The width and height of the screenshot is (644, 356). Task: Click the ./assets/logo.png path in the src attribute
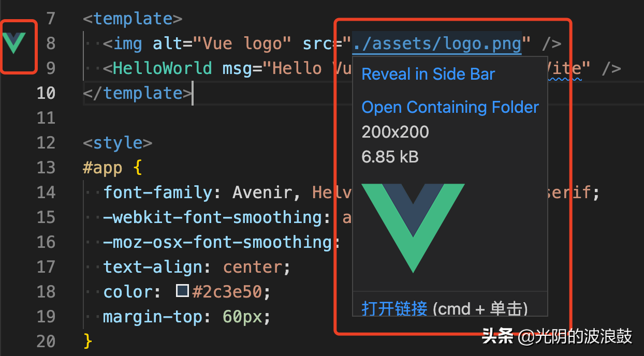click(x=437, y=43)
